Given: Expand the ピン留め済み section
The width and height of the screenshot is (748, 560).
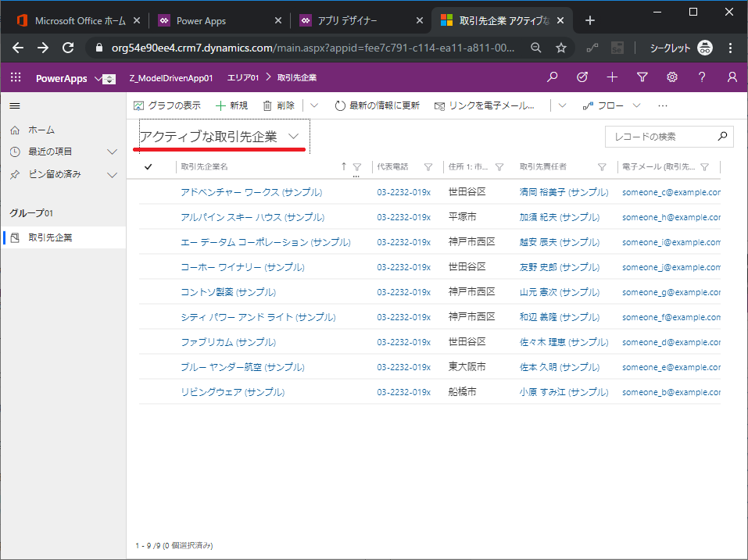Looking at the screenshot, I should pos(112,174).
